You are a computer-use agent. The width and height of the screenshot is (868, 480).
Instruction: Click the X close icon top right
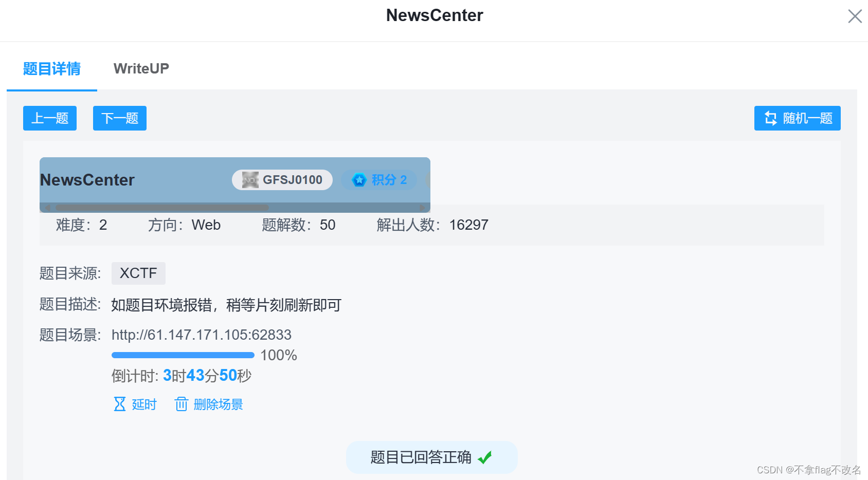855,16
